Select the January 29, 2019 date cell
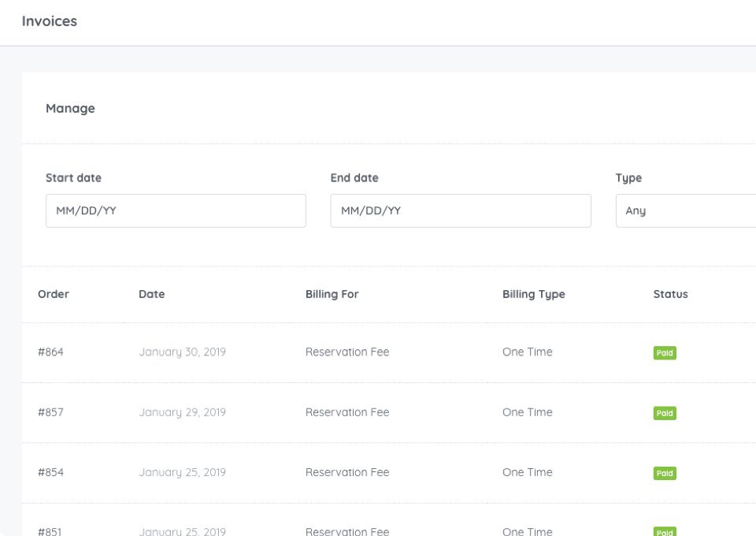The width and height of the screenshot is (756, 536). (182, 412)
